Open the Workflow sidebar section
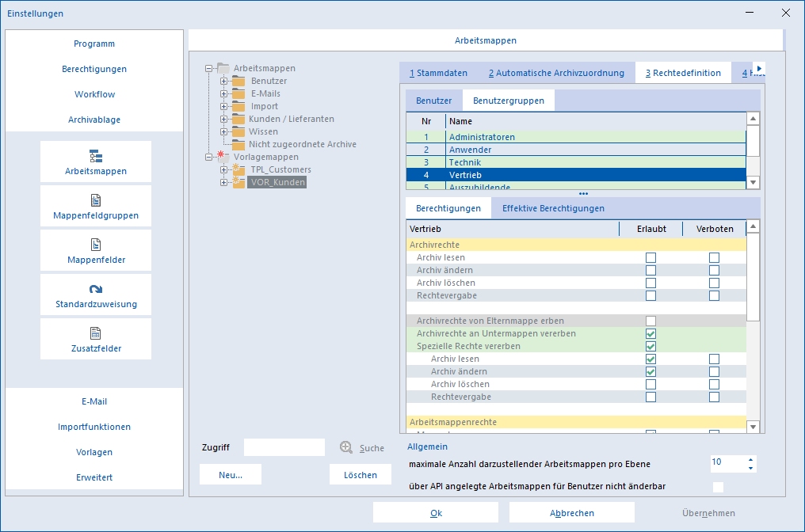The image size is (805, 532). [94, 94]
